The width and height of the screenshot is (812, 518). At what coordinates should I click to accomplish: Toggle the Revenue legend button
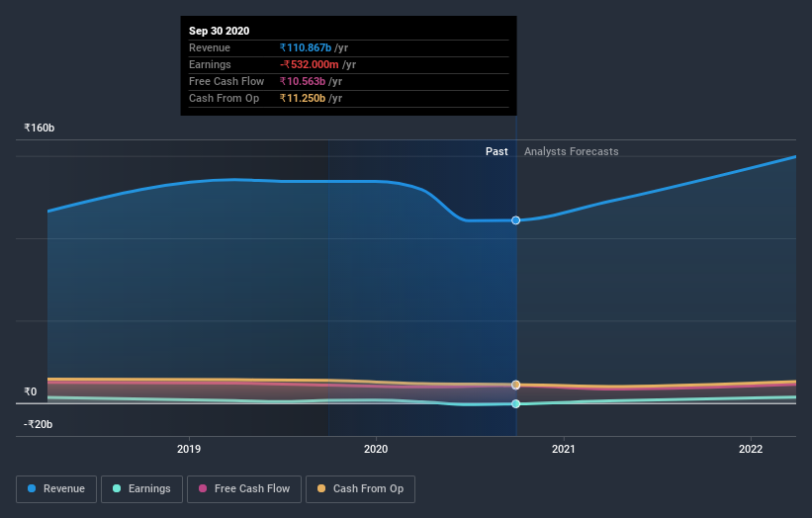pyautogui.click(x=56, y=489)
